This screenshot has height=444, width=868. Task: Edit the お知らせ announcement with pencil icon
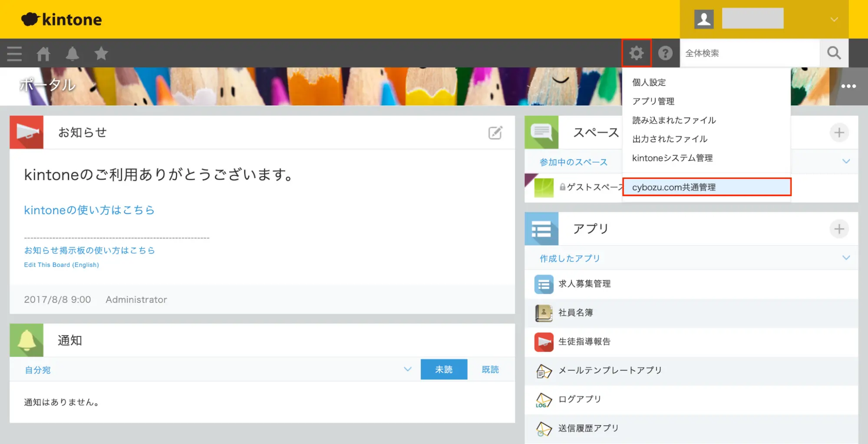pyautogui.click(x=495, y=132)
